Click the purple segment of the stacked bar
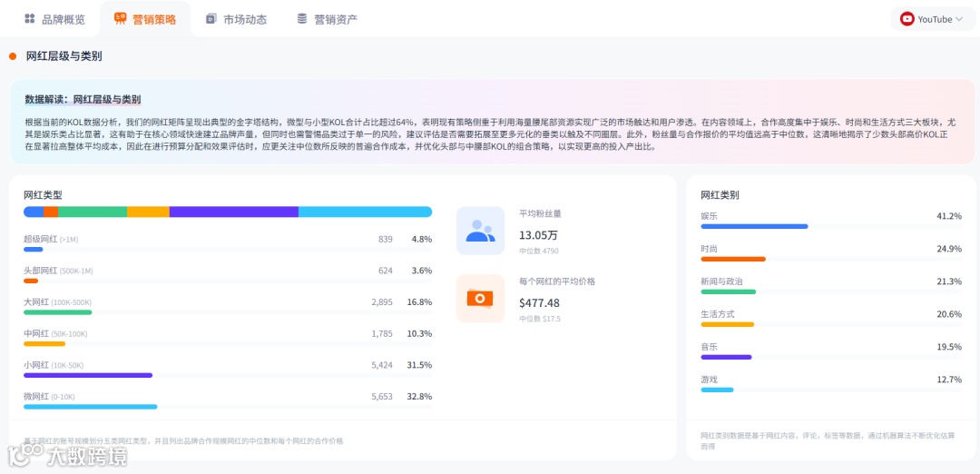The width and height of the screenshot is (980, 474). (x=234, y=212)
